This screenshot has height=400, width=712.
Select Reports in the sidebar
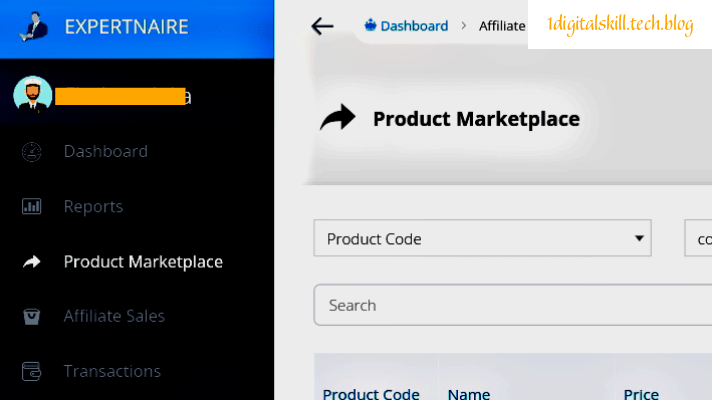point(93,207)
